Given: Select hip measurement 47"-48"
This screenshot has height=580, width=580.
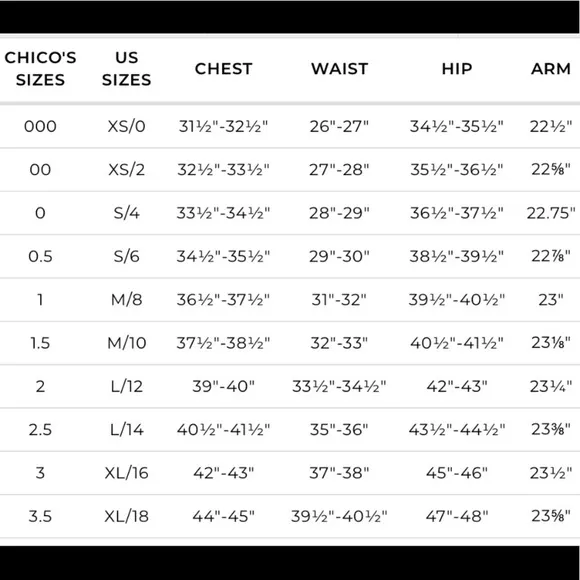Looking at the screenshot, I should coord(457,516).
